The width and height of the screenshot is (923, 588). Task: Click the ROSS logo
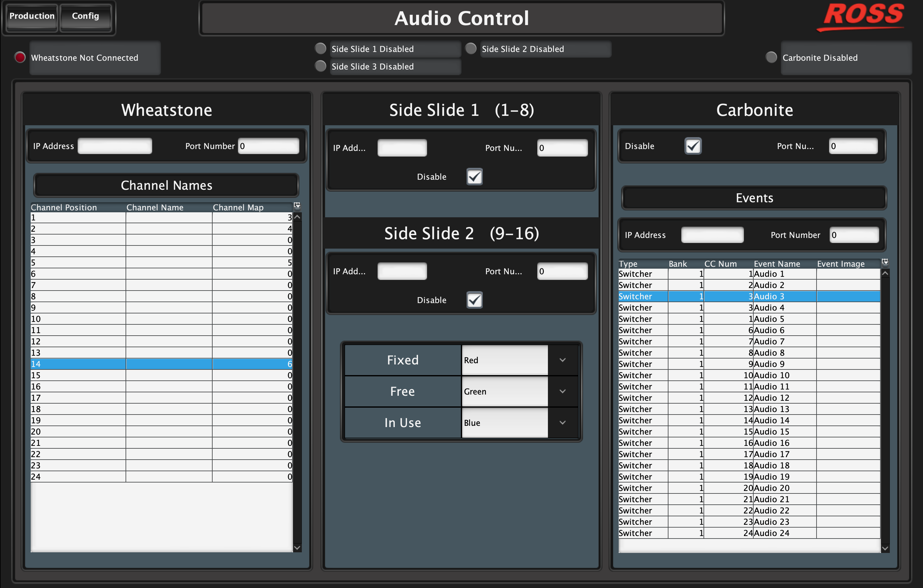click(863, 16)
